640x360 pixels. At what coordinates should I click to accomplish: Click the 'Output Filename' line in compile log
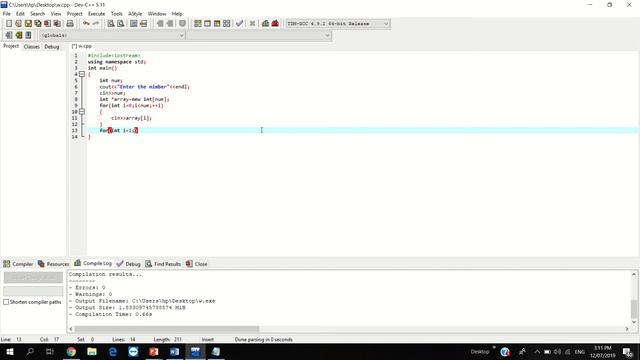click(142, 301)
